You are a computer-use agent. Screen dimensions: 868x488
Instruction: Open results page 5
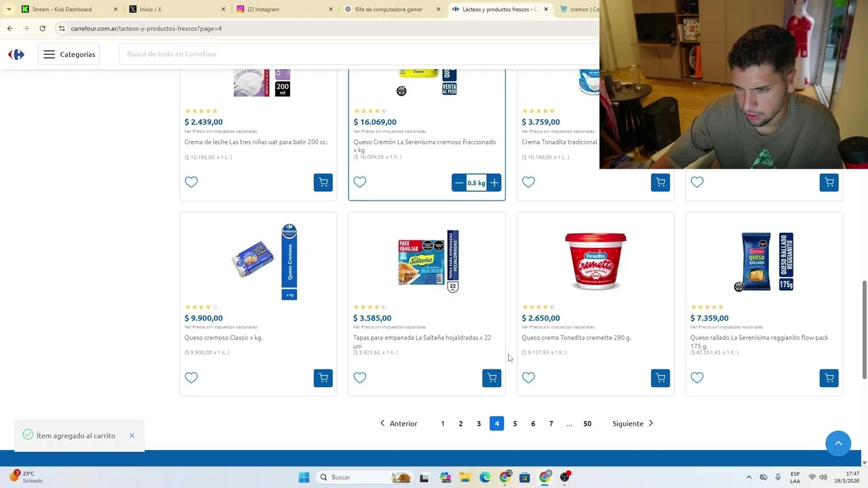pyautogui.click(x=515, y=424)
